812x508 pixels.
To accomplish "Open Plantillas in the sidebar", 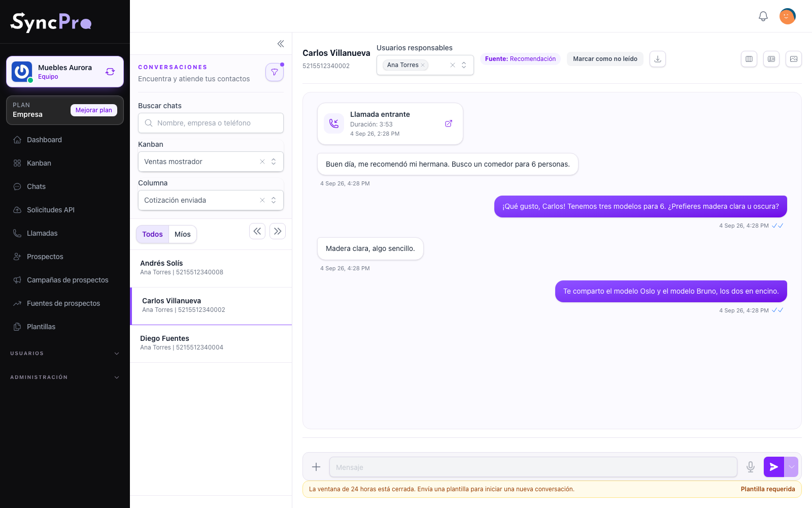I will pyautogui.click(x=65, y=327).
